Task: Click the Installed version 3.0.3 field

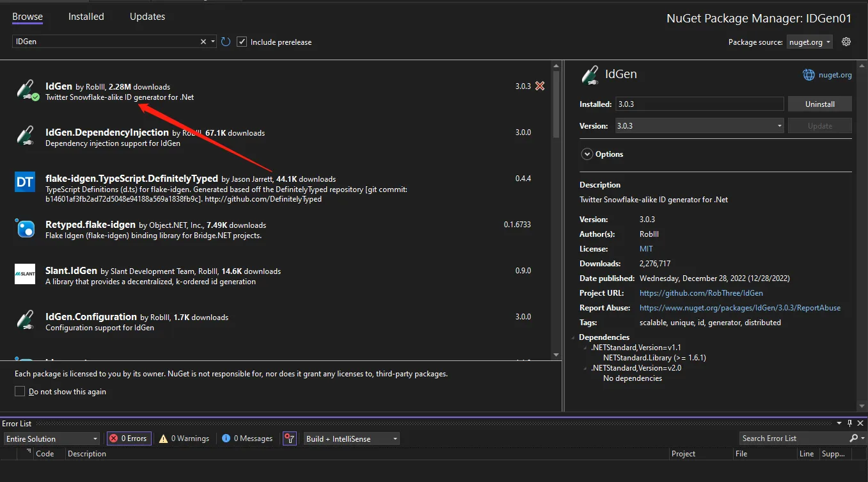Action: coord(699,104)
